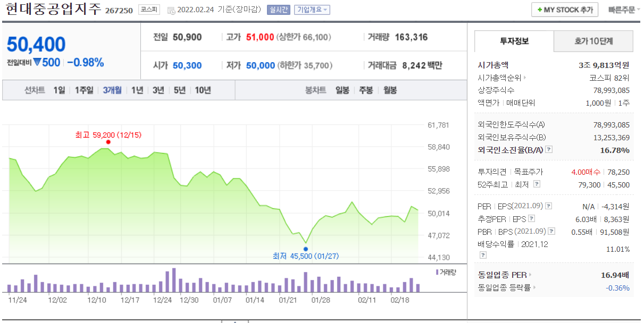The width and height of the screenshot is (644, 323).
Task: Enable the 실시간 realtime toggle
Action: [x=279, y=9]
